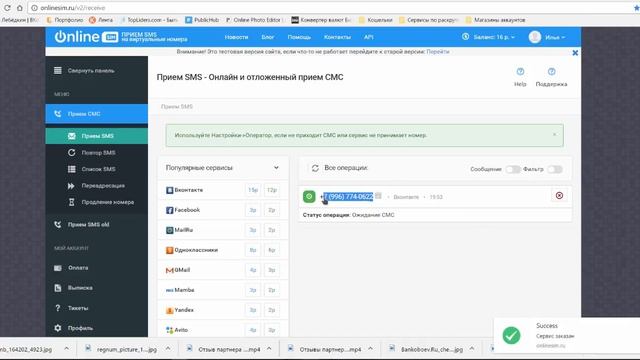Click the Mamba service icon
Image resolution: width=640 pixels, height=360 pixels.
coord(169,290)
